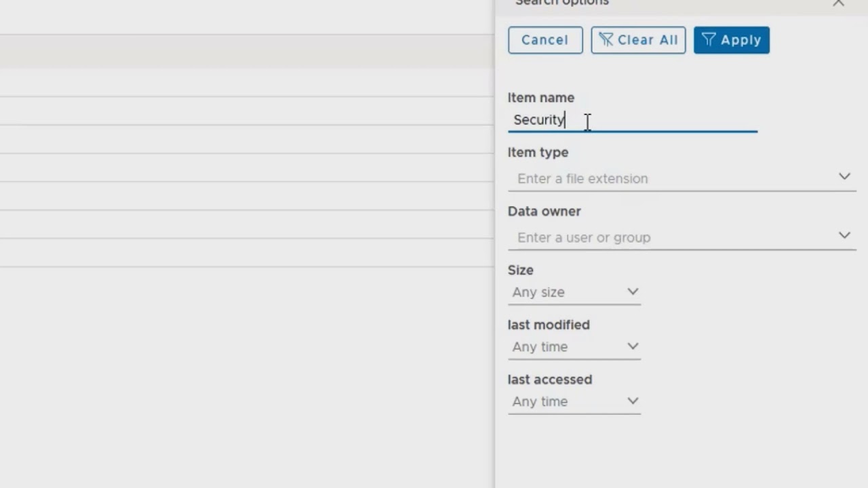Image resolution: width=868 pixels, height=488 pixels.
Task: Click the last modified label
Action: [549, 325]
